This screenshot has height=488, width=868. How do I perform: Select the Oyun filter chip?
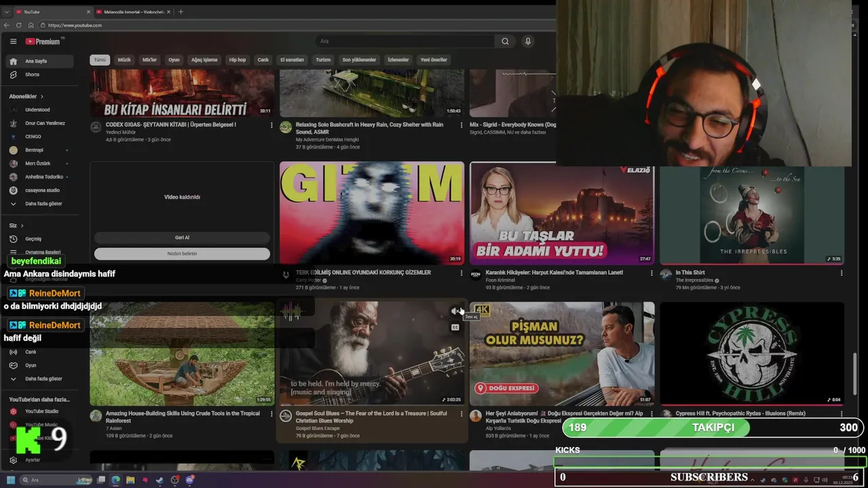[x=174, y=60]
